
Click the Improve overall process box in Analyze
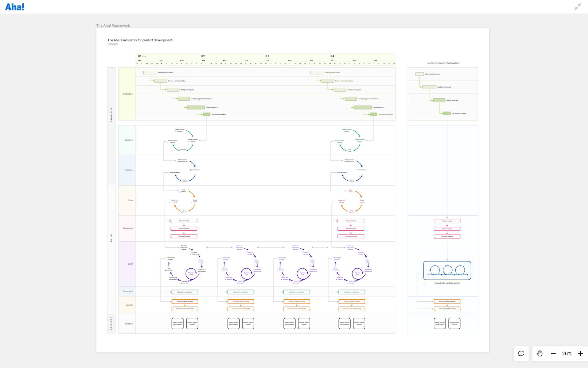(x=192, y=323)
